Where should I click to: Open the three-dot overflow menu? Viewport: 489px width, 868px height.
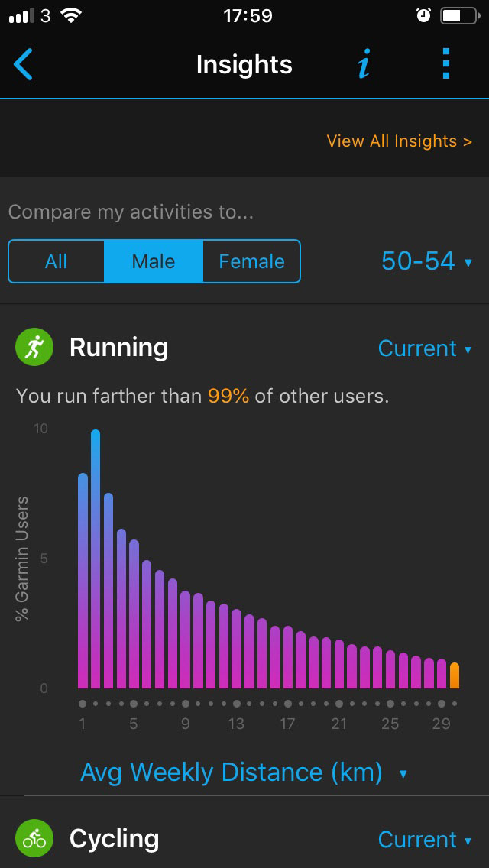(447, 64)
